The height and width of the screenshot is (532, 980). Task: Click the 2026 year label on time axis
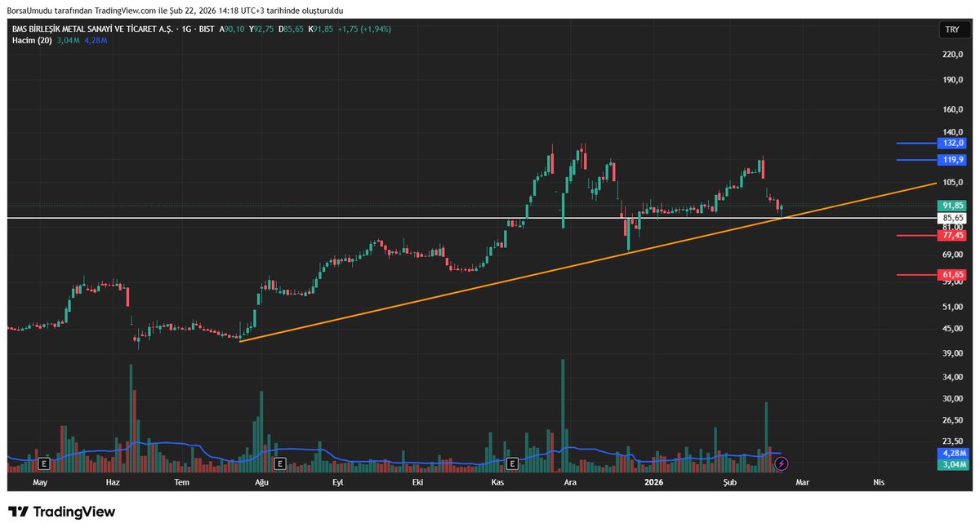click(653, 482)
